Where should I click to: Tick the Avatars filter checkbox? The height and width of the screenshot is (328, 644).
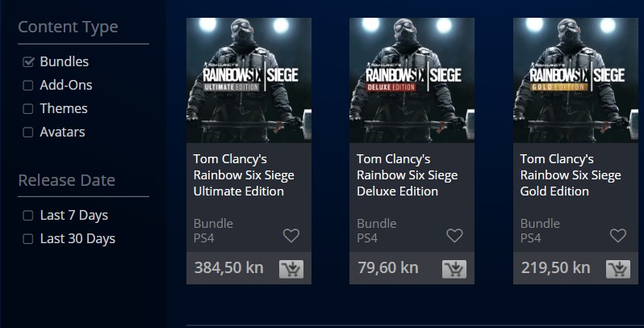pyautogui.click(x=28, y=132)
